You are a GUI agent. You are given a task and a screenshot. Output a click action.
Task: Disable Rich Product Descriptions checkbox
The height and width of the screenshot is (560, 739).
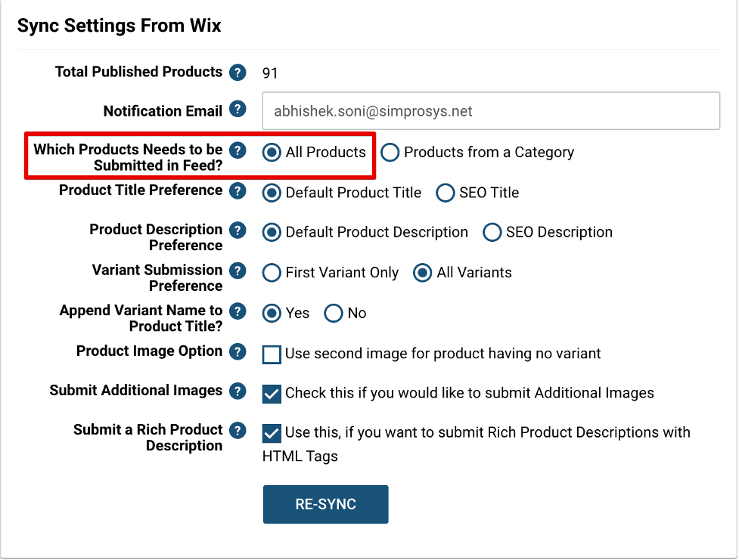[272, 433]
